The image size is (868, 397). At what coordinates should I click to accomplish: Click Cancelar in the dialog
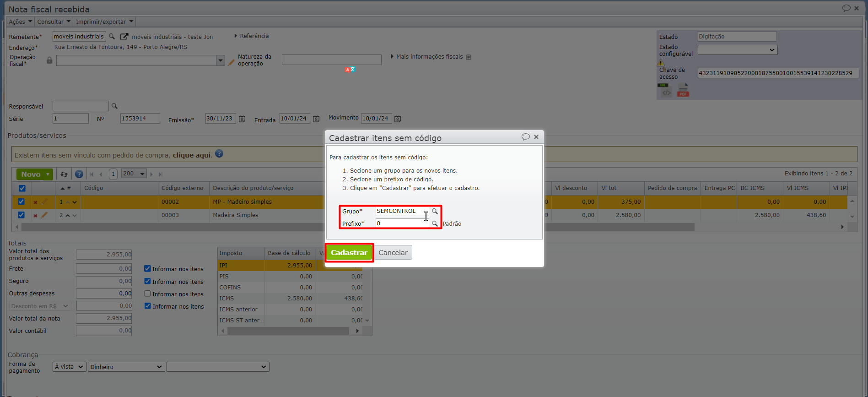tap(393, 252)
